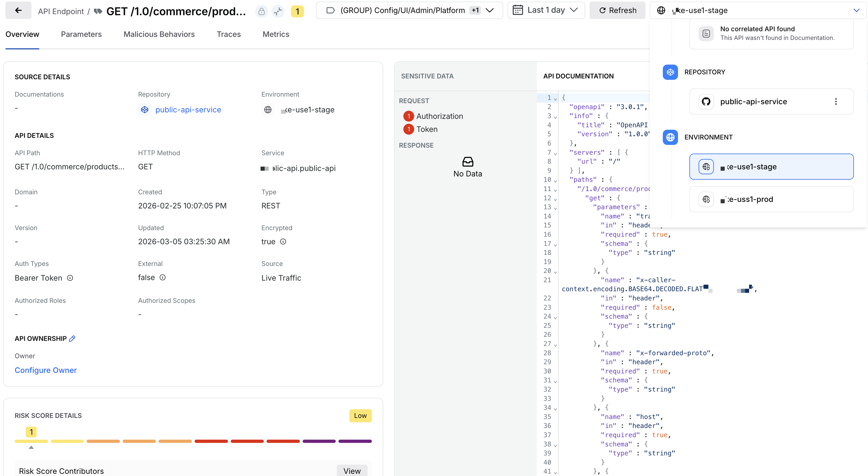This screenshot has height=476, width=868.
Task: Click the collapse arrows icon near the title
Action: [278, 11]
